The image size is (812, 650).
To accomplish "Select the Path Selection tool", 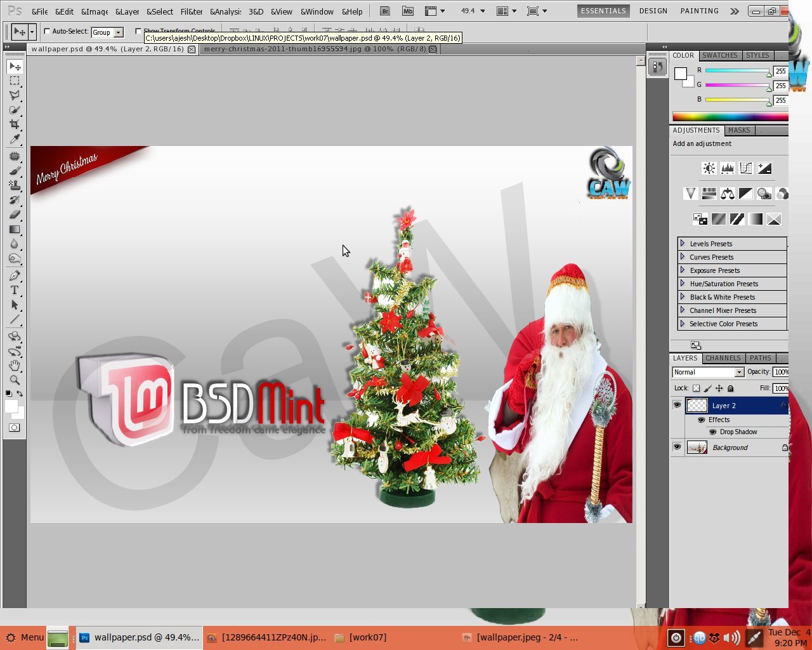I will click(x=15, y=305).
